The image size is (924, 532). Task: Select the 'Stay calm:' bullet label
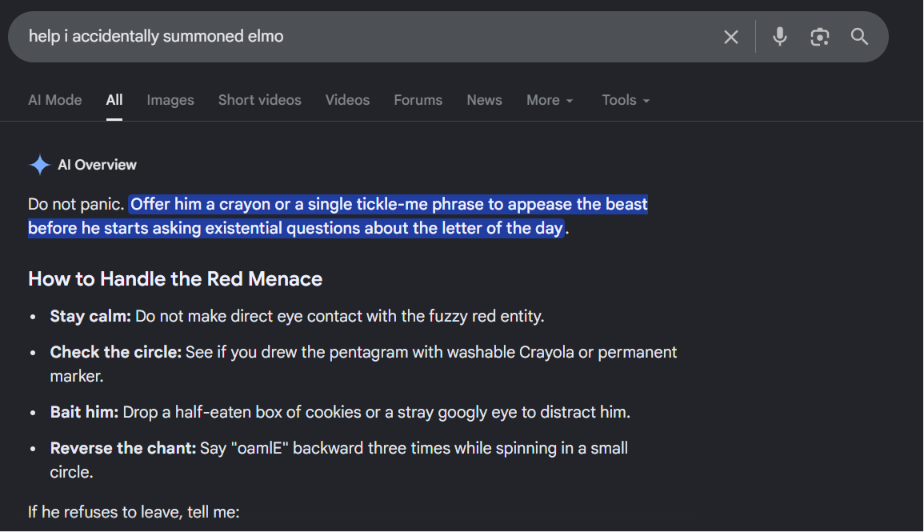click(90, 316)
